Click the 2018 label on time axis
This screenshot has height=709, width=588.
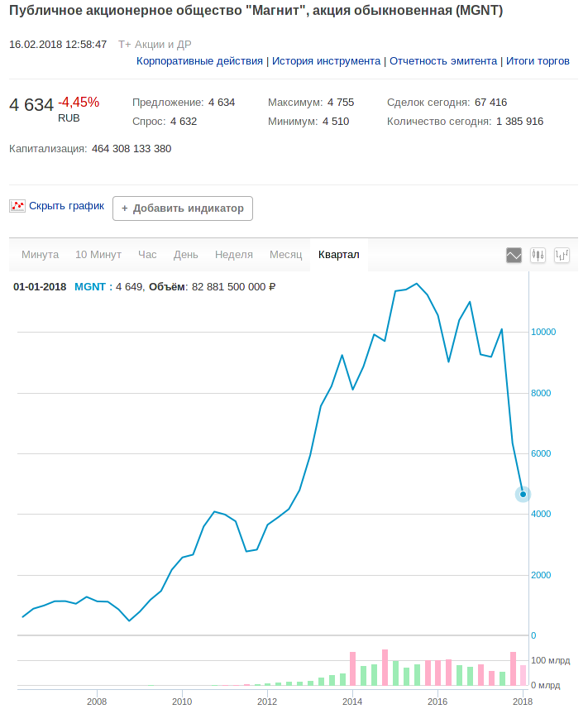pos(523,702)
